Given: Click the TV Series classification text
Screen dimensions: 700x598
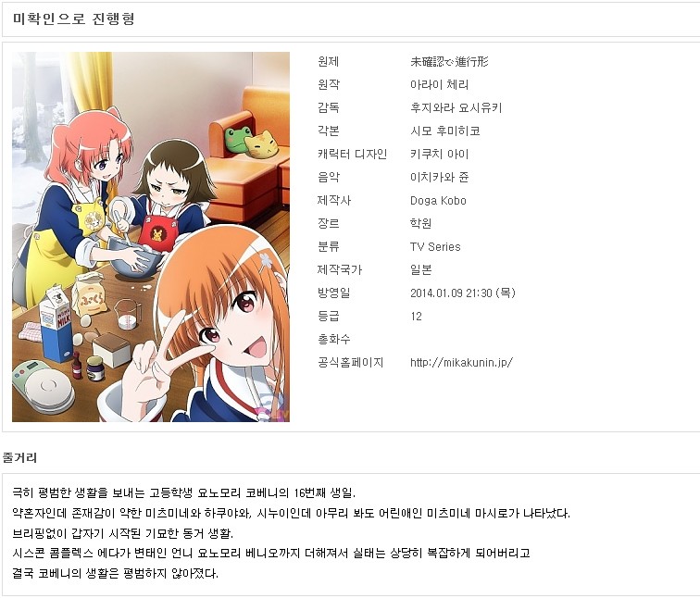Looking at the screenshot, I should pyautogui.click(x=435, y=247).
